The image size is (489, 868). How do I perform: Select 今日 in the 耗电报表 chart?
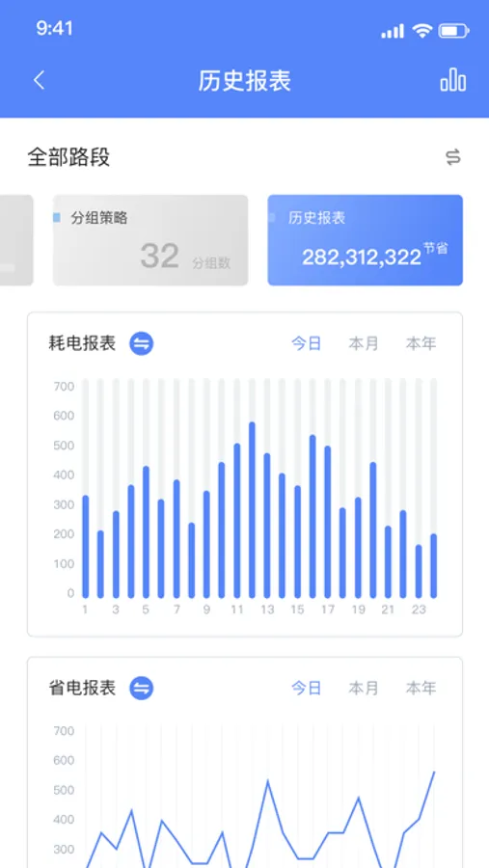tap(307, 343)
